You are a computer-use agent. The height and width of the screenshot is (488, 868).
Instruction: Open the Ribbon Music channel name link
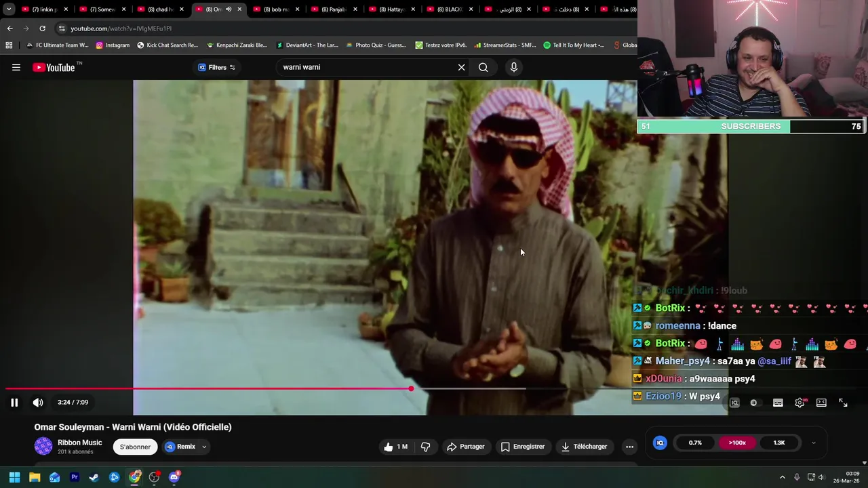point(80,443)
